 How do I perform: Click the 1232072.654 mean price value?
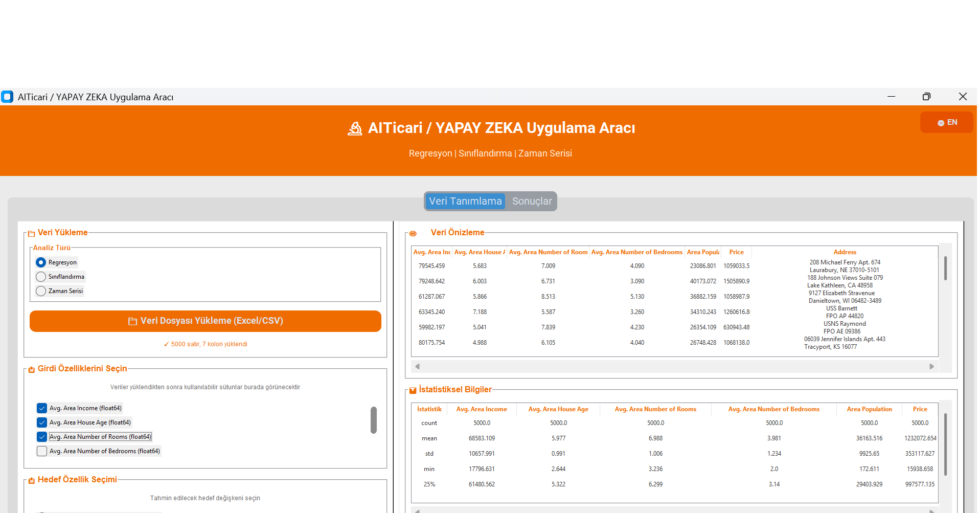(920, 438)
